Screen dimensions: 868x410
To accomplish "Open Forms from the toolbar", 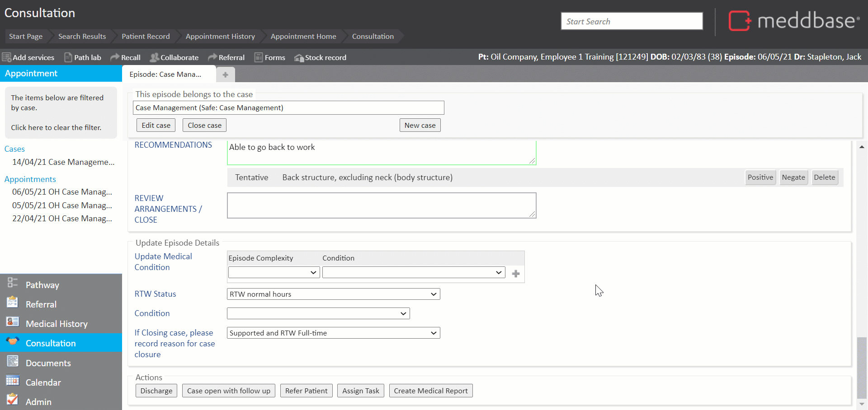I will click(x=270, y=57).
